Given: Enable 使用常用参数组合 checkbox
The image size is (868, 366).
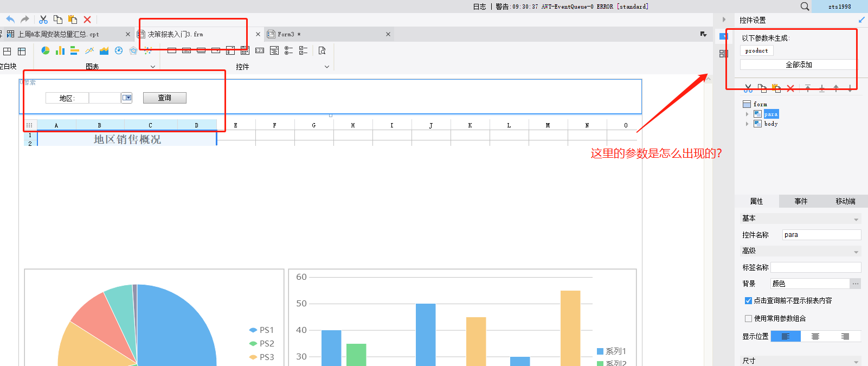Looking at the screenshot, I should pyautogui.click(x=748, y=318).
